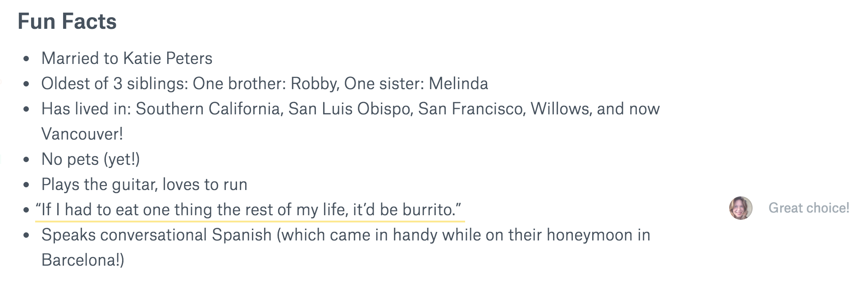The height and width of the screenshot is (308, 868).
Task: Click the 'Speaks conversational Spanish' line
Action: coord(346,235)
